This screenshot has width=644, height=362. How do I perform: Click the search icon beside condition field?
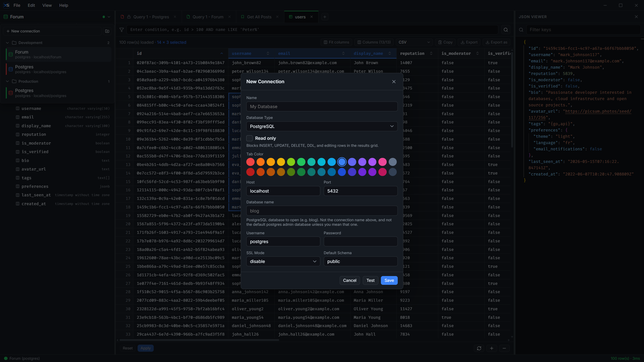point(506,30)
